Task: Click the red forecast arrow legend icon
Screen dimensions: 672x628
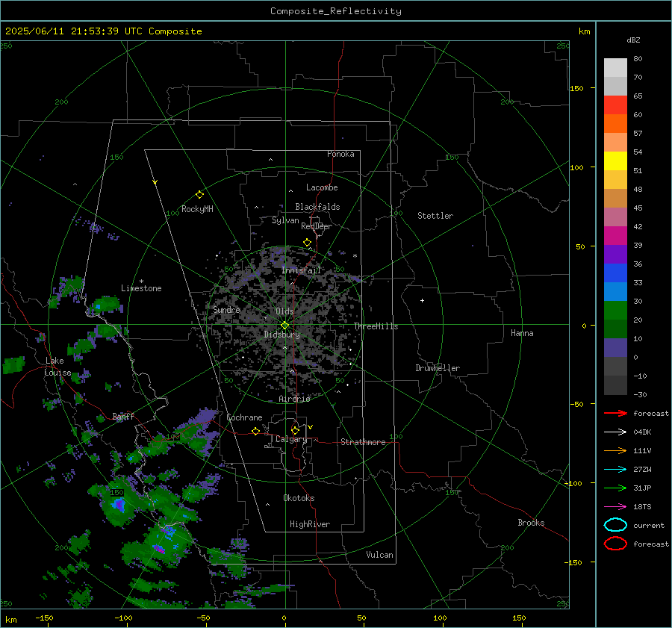Action: pos(615,413)
